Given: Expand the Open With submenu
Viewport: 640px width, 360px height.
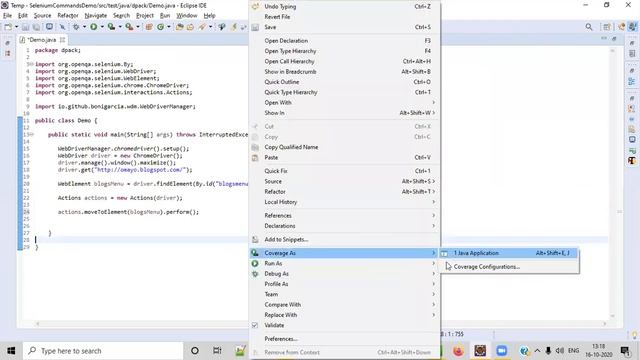Looking at the screenshot, I should pos(345,102).
